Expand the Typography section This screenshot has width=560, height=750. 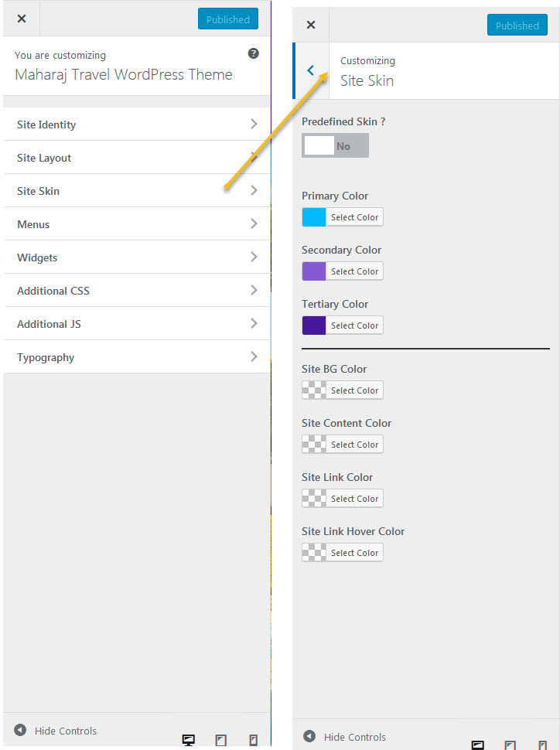137,357
